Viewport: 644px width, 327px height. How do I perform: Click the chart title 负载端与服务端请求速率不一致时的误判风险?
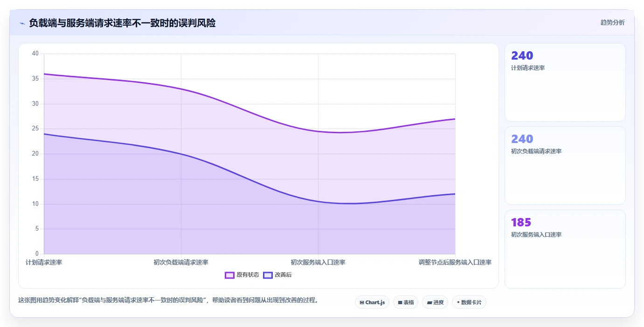[x=122, y=23]
